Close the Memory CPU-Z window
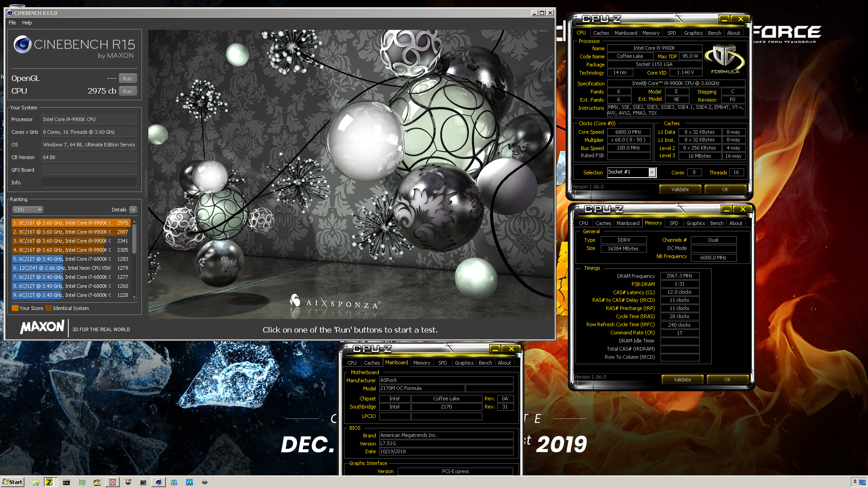868x488 pixels. coord(743,209)
